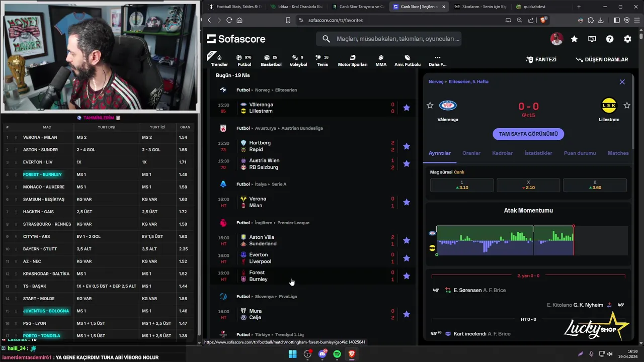Switch to iddaa browser tab
644x362 pixels.
tap(296, 7)
